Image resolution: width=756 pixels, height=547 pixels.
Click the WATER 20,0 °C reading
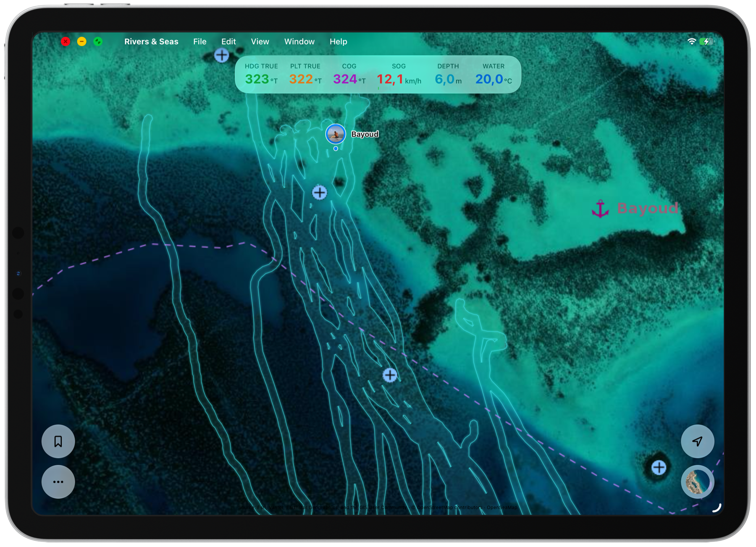pyautogui.click(x=493, y=74)
